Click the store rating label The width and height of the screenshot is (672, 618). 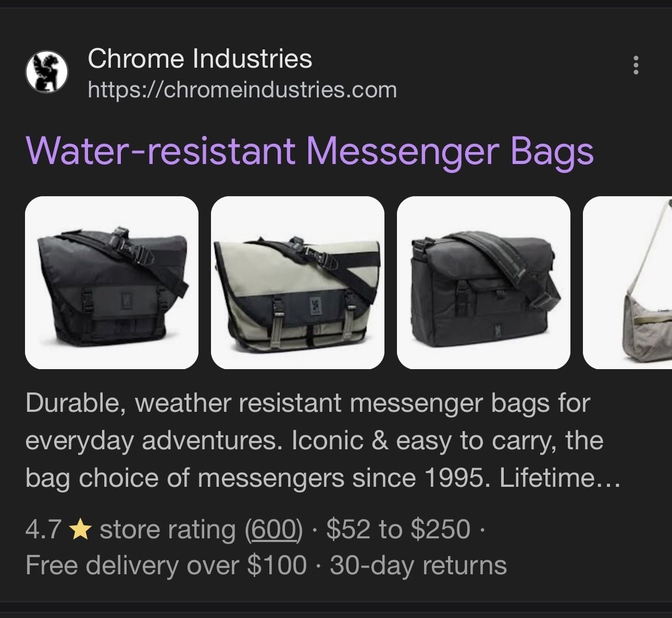coord(168,530)
